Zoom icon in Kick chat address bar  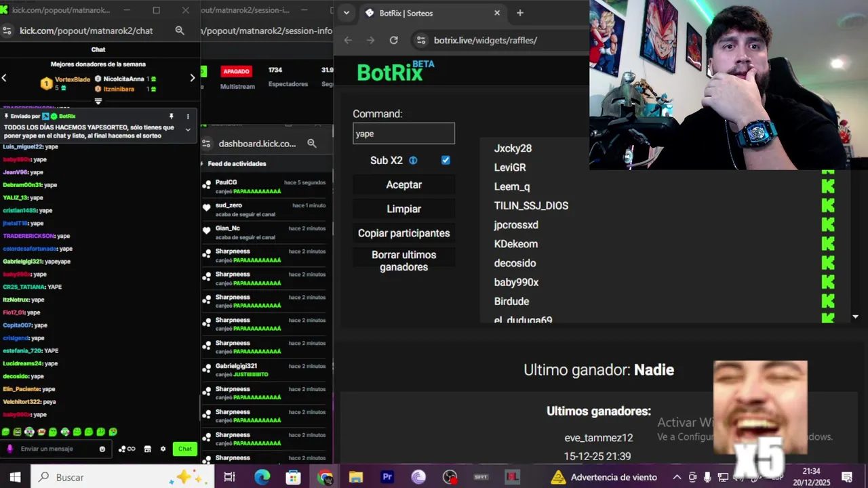click(180, 30)
